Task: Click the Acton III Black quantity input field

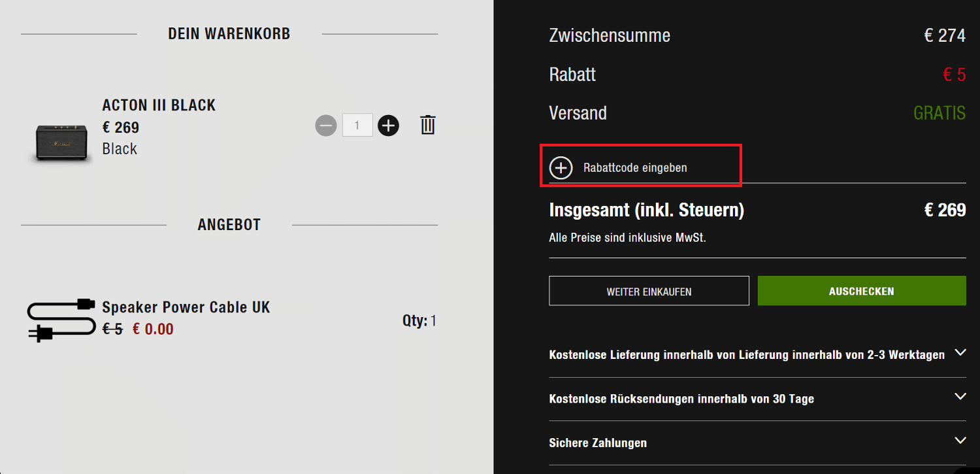Action: (357, 125)
